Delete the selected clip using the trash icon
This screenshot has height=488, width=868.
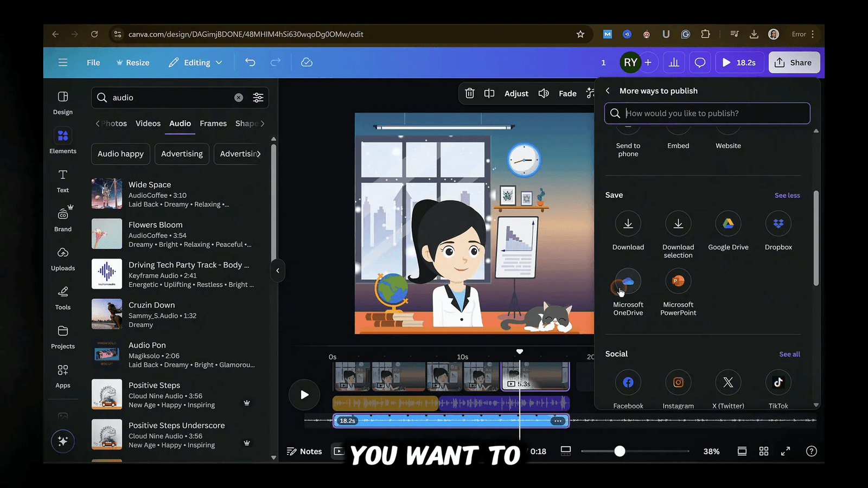(x=469, y=93)
